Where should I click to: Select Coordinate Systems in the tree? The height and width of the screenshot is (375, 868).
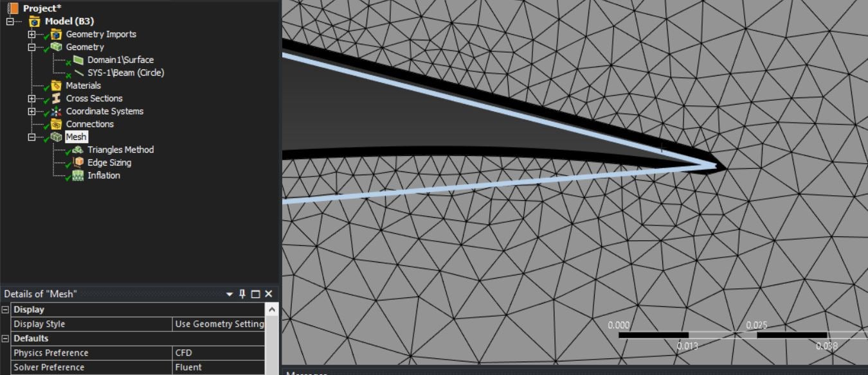pos(104,111)
